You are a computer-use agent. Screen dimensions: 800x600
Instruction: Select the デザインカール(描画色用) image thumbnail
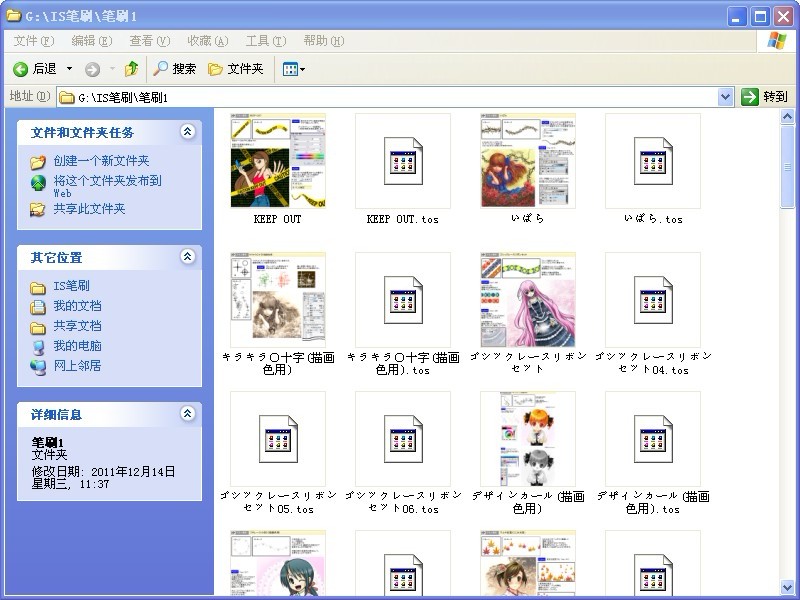528,439
